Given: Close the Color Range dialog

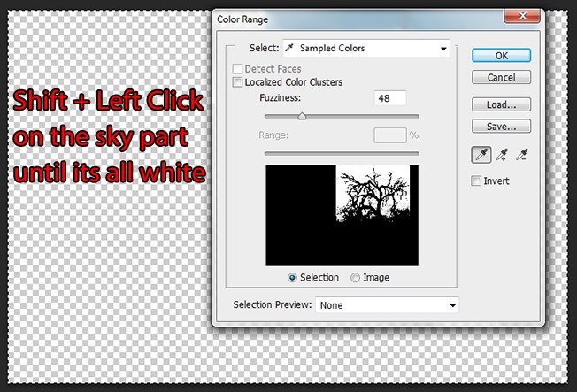Looking at the screenshot, I should pos(522,16).
